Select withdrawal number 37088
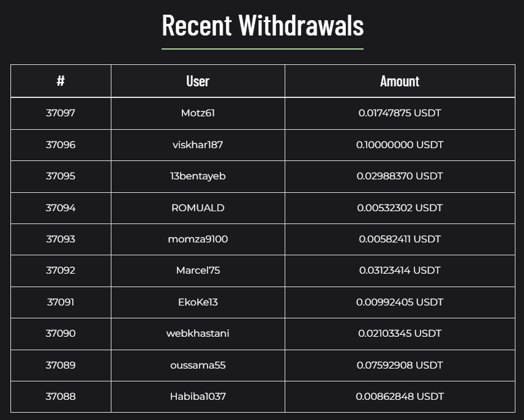Image resolution: width=524 pixels, height=420 pixels. tap(61, 397)
